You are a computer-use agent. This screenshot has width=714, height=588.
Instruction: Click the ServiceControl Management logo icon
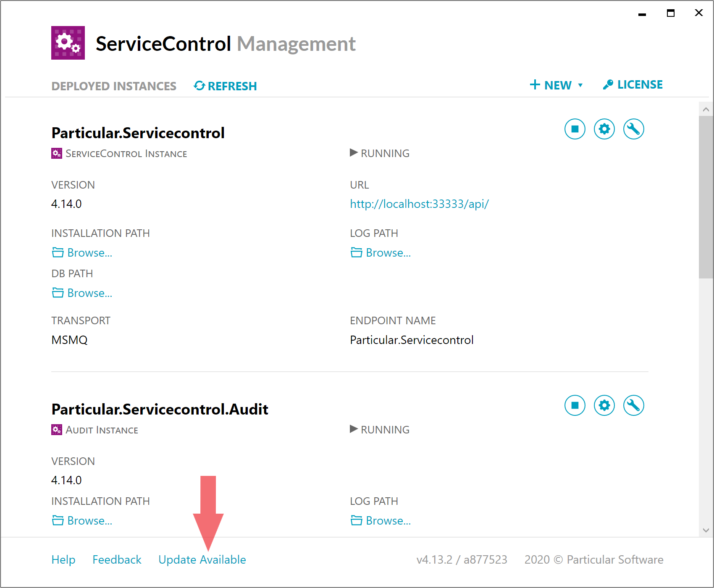(68, 43)
